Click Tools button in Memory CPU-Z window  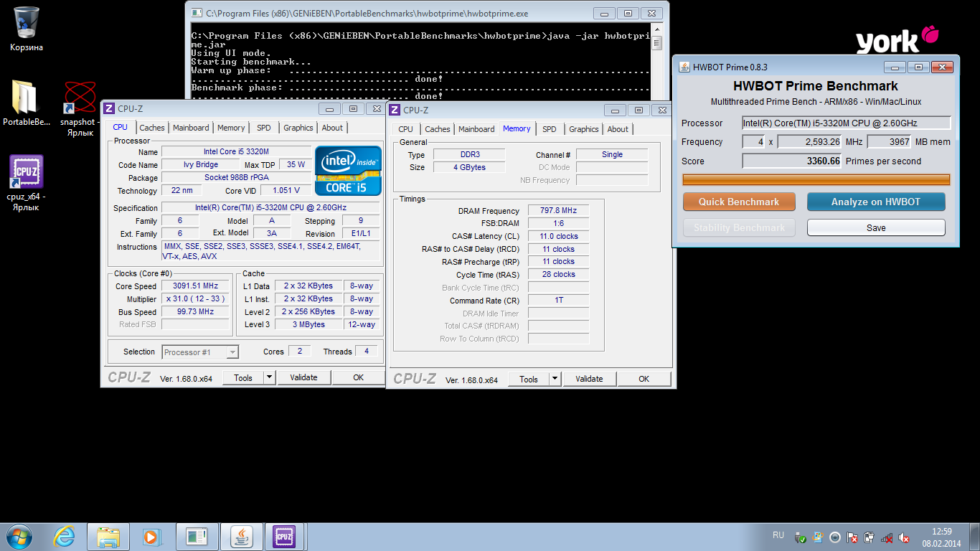(529, 379)
